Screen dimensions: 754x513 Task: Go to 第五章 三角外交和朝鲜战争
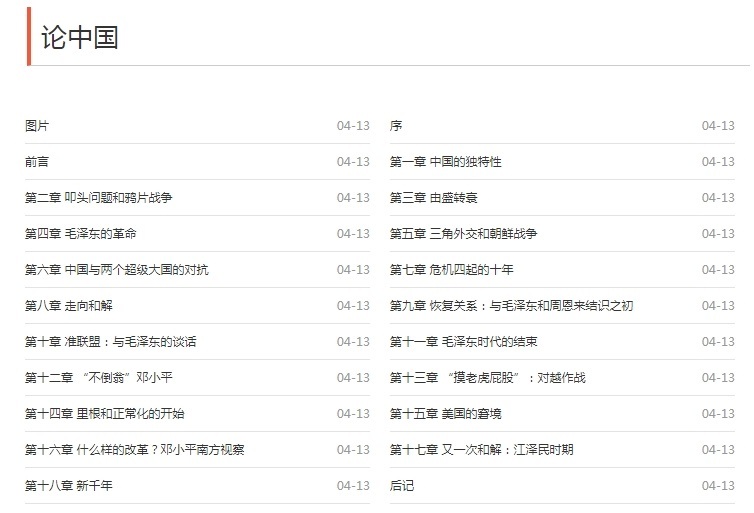click(463, 234)
